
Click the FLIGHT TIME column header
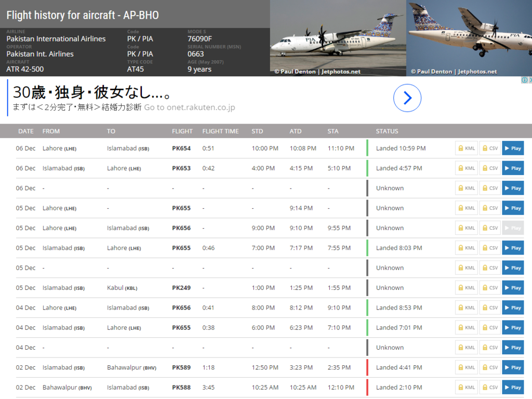coord(220,131)
